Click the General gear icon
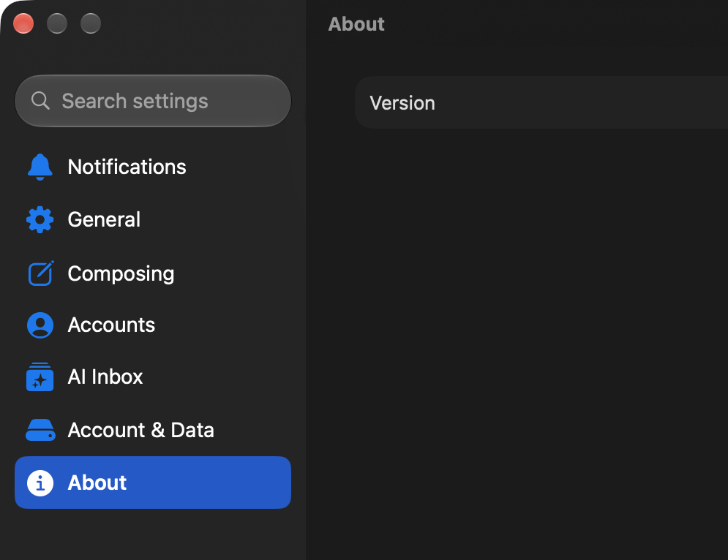Viewport: 728px width, 560px height. tap(40, 219)
